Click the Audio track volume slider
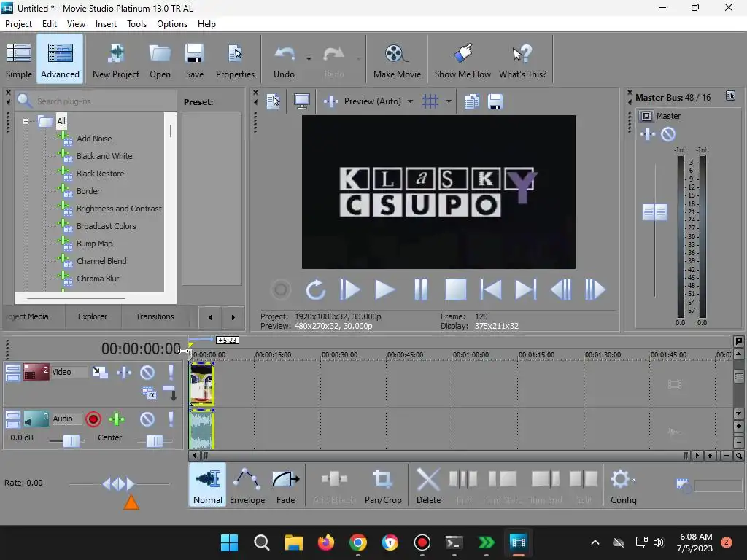Viewport: 747px width, 560px height. pos(71,441)
